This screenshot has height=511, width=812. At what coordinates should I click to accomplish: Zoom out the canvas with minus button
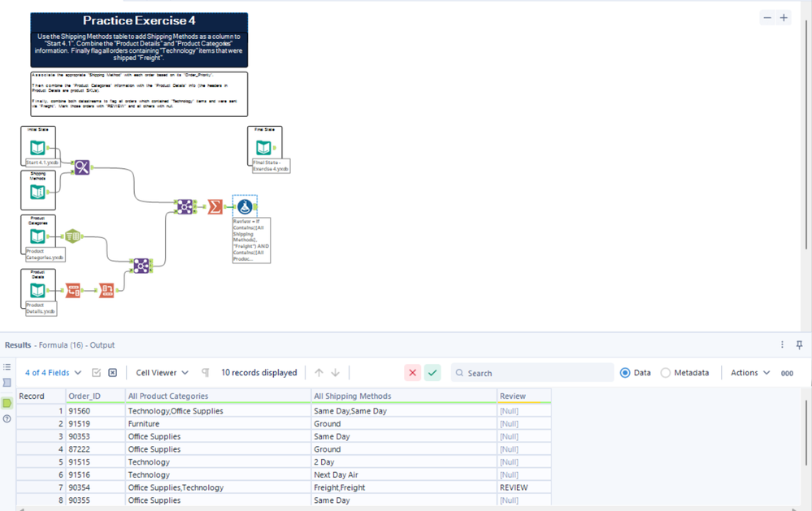click(x=767, y=18)
